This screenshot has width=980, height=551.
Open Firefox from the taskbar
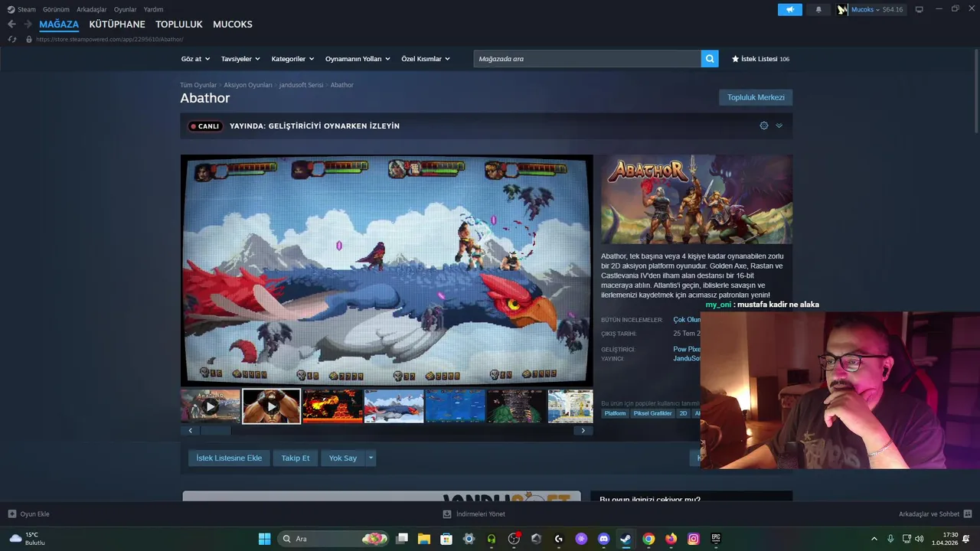tap(671, 539)
